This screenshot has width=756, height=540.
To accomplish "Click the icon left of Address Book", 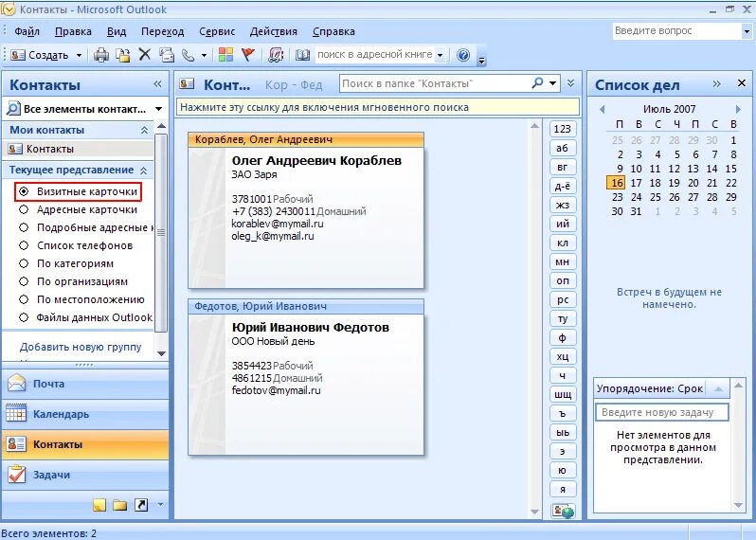I will coord(276,55).
